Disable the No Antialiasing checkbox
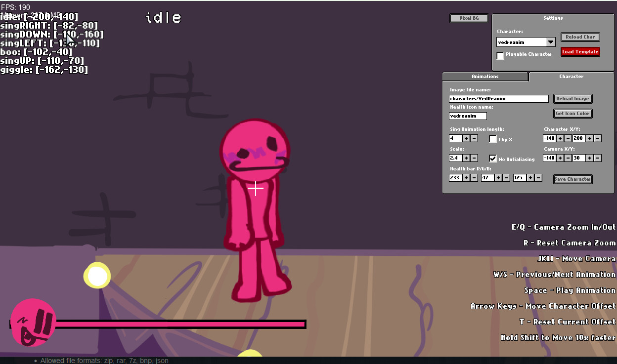Viewport: 617px width, 364px height. pos(493,159)
